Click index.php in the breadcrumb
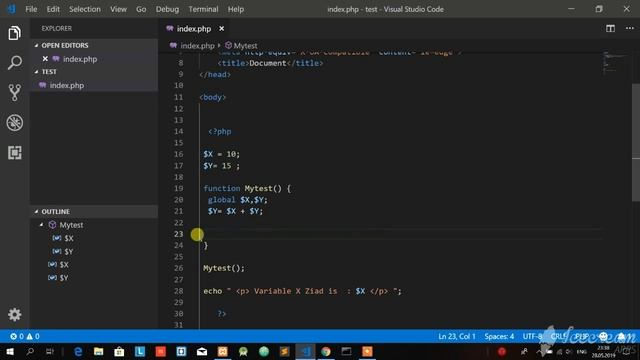The height and width of the screenshot is (360, 640). tap(197, 46)
